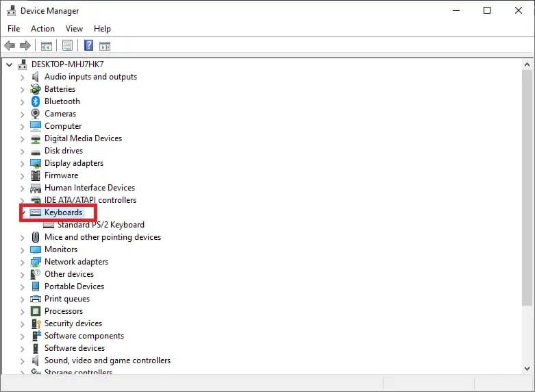Viewport: 535px width, 392px height.
Task: Click the scrollbar down arrow
Action: tap(527, 369)
